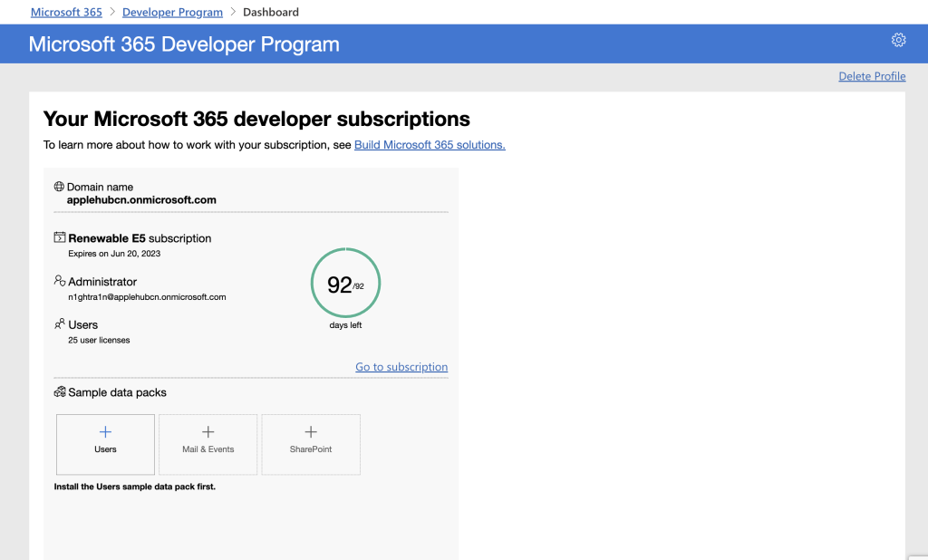
Task: Click the Delete Profile link
Action: click(872, 76)
